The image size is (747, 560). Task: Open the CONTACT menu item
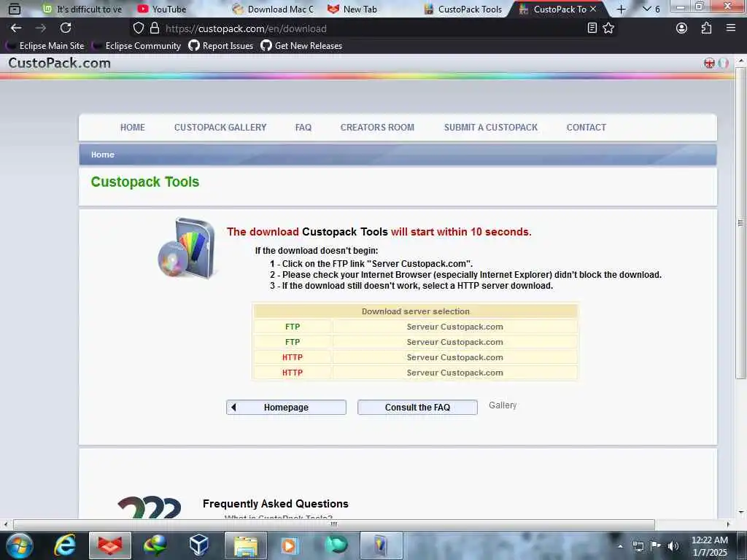pyautogui.click(x=586, y=127)
